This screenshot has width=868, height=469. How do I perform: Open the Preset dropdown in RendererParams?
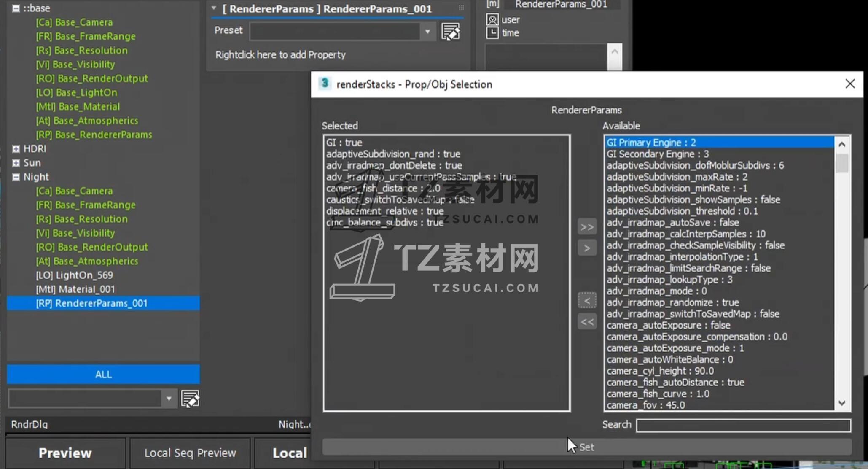point(427,32)
